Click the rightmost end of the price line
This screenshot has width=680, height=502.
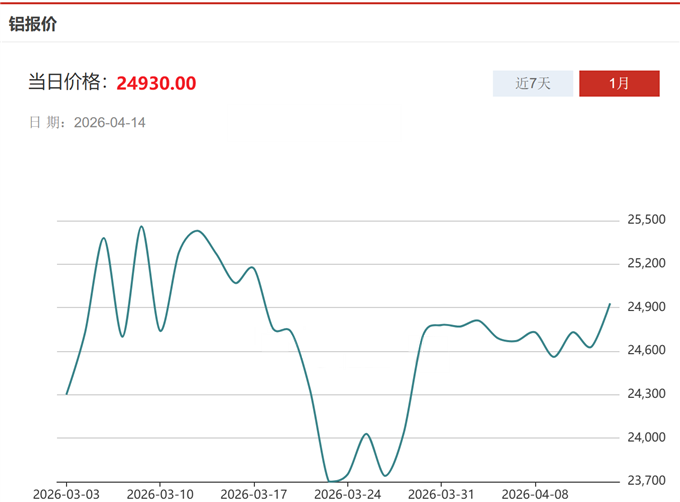click(x=610, y=303)
